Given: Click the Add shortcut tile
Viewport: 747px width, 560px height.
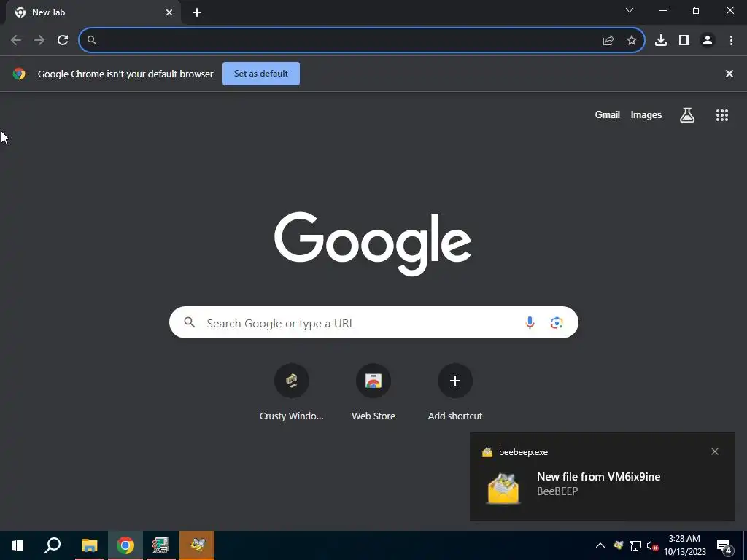Looking at the screenshot, I should [x=455, y=392].
